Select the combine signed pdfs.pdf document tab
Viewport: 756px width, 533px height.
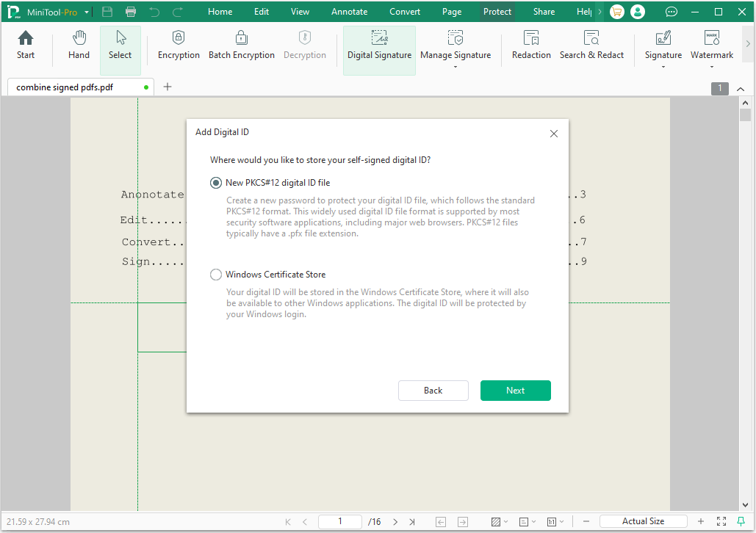(x=81, y=87)
